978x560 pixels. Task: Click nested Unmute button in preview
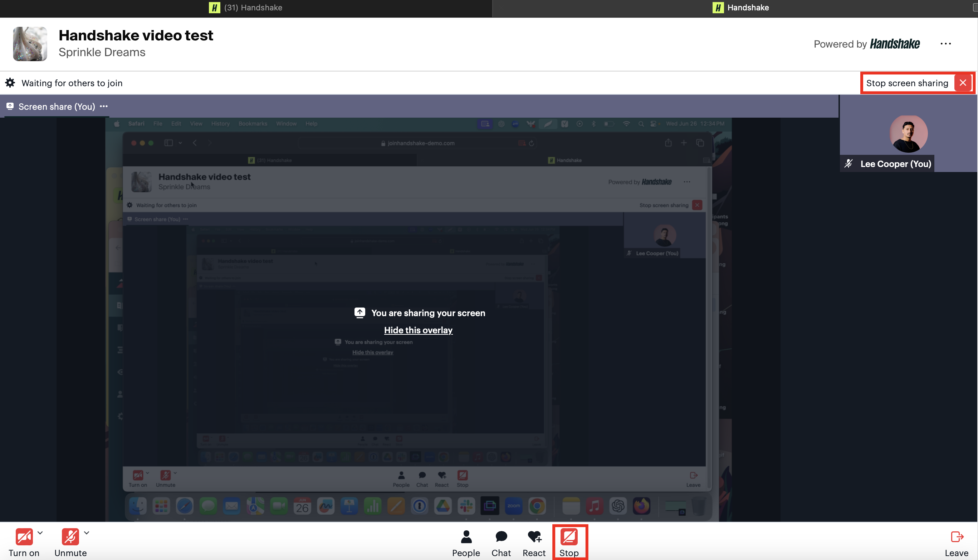(165, 479)
